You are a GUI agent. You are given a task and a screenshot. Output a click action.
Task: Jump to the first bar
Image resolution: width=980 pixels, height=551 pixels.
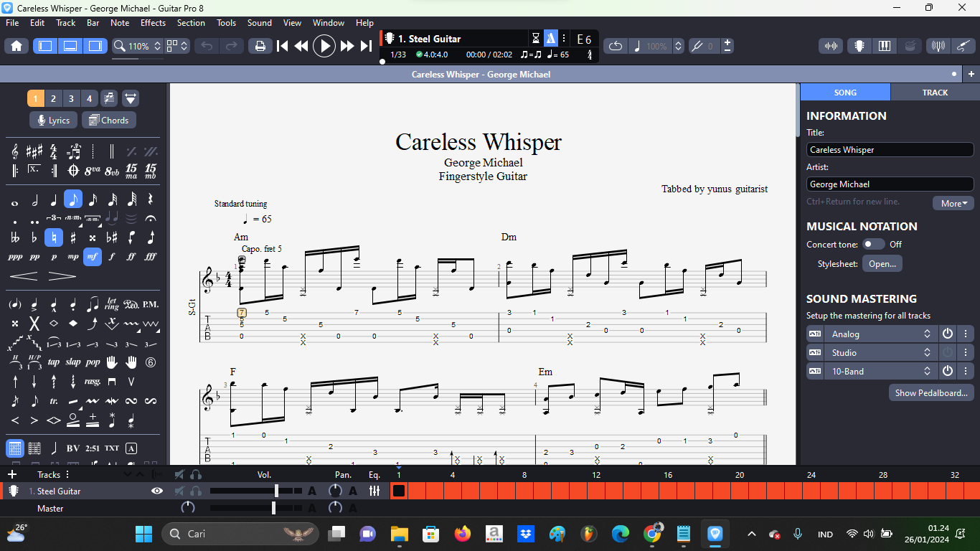coord(283,46)
